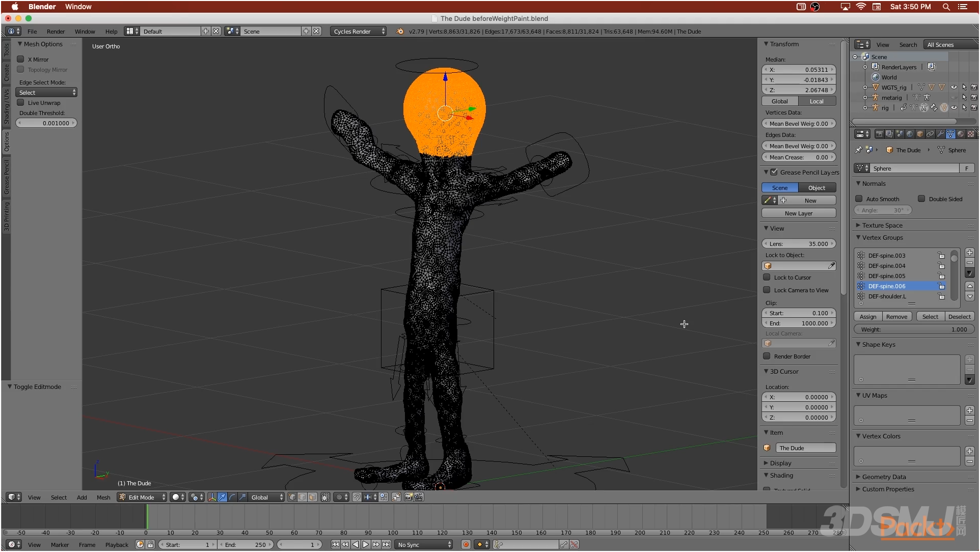Uncheck Grease Pencil Layers checkbox
This screenshot has width=980, height=552.
(x=774, y=172)
